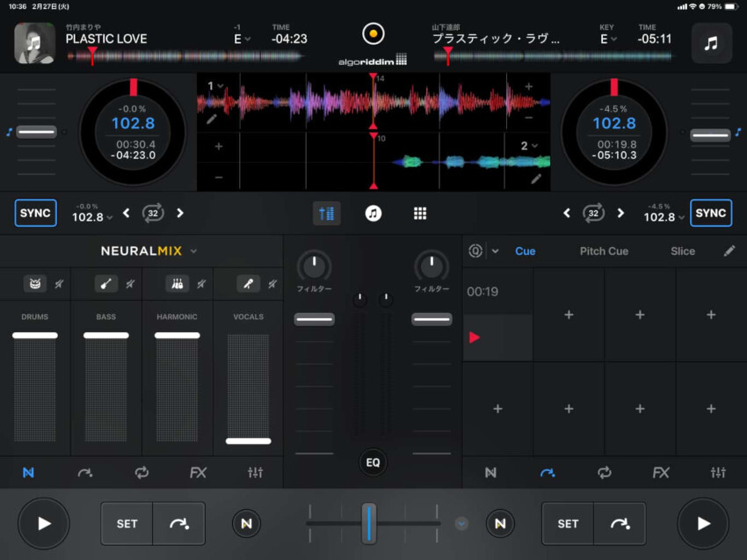Click the center record button at top
Image resolution: width=747 pixels, height=560 pixels.
[373, 34]
